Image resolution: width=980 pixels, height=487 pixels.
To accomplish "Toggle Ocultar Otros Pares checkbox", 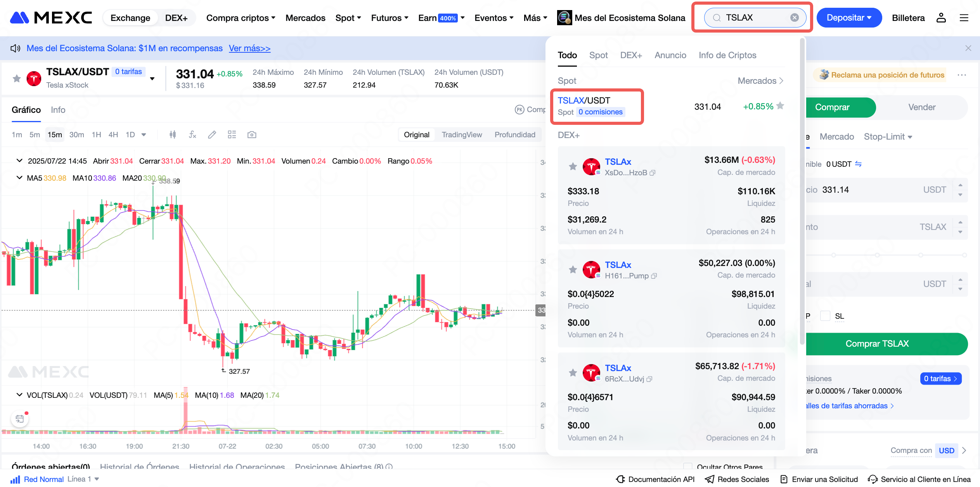I will coord(688,466).
